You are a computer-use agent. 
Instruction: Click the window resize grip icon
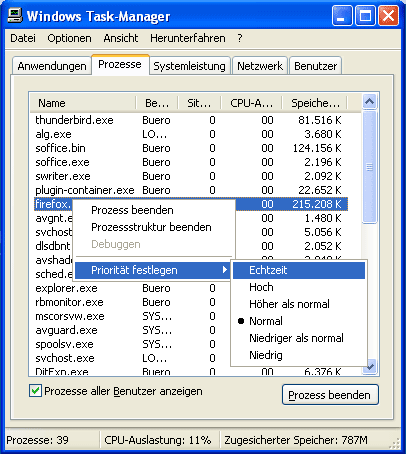tap(394, 443)
